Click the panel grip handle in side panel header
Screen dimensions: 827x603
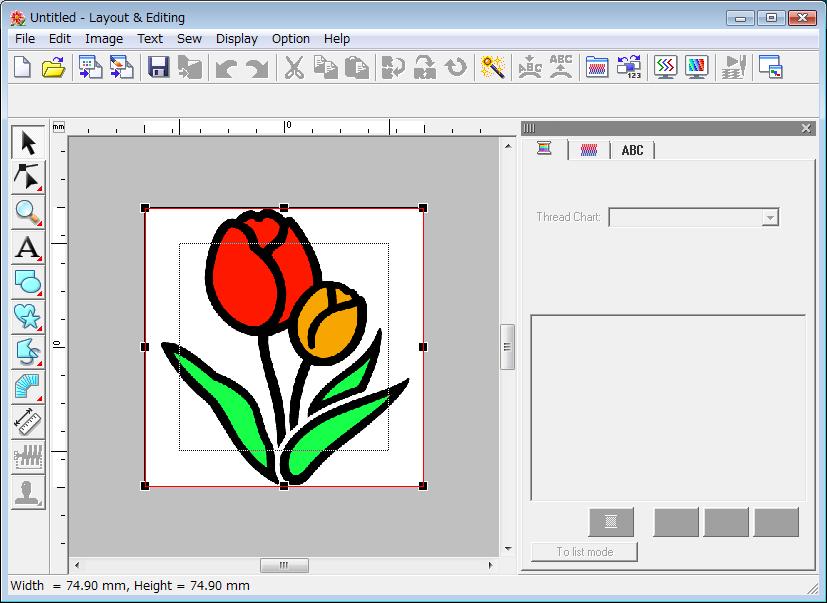point(529,128)
